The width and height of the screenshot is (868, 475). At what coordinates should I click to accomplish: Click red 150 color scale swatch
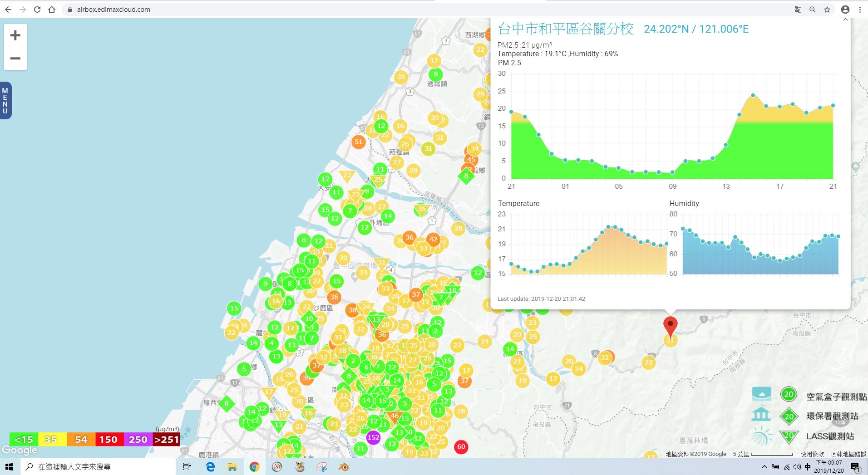[x=109, y=439]
